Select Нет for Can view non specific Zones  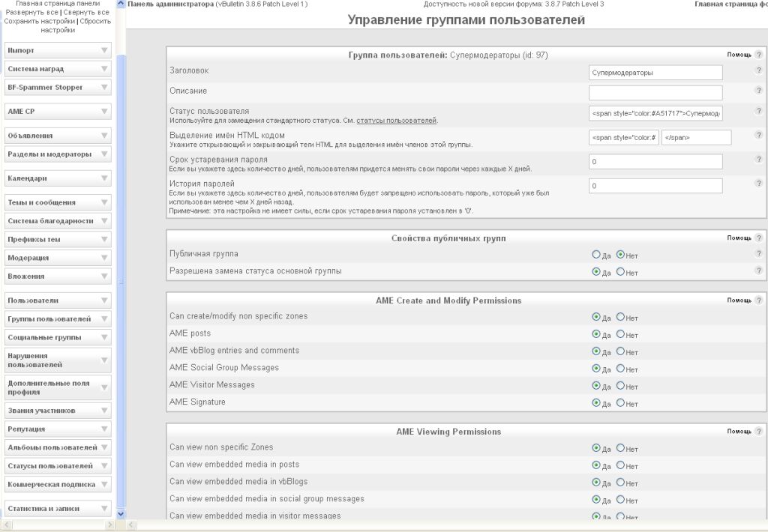[x=620, y=448]
